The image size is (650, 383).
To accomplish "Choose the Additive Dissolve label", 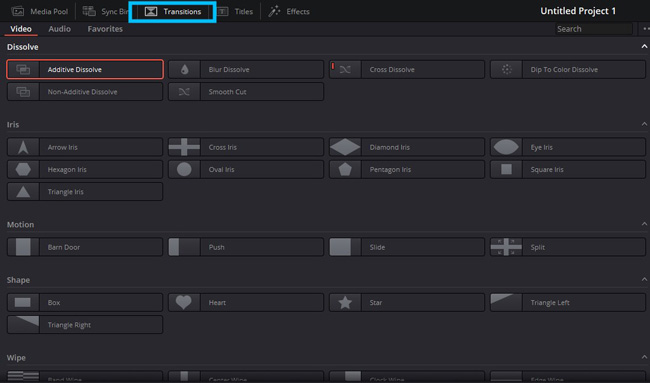I will pos(75,70).
